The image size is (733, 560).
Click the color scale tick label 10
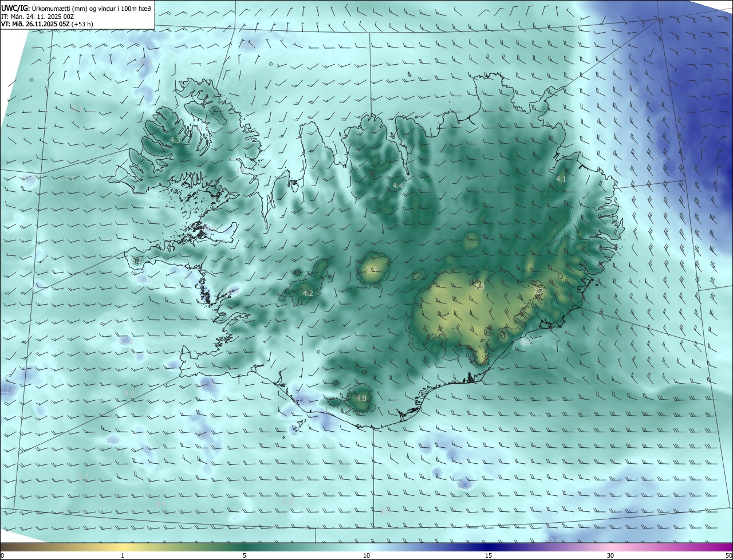366,555
